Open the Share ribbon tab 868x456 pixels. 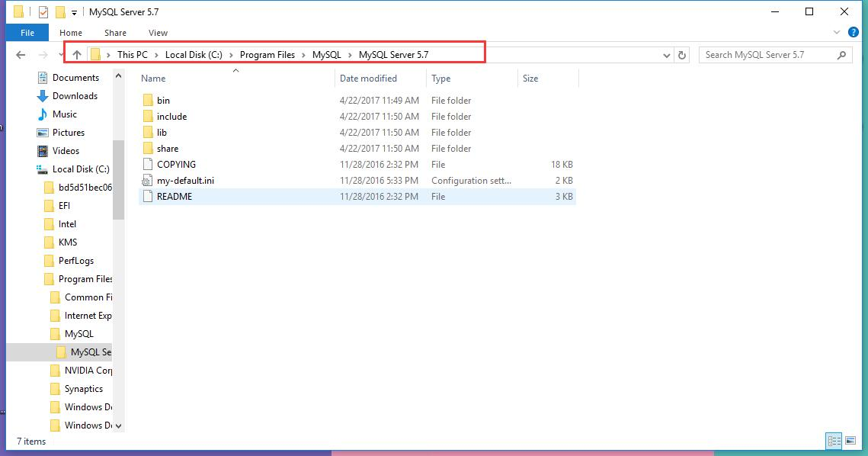click(115, 33)
